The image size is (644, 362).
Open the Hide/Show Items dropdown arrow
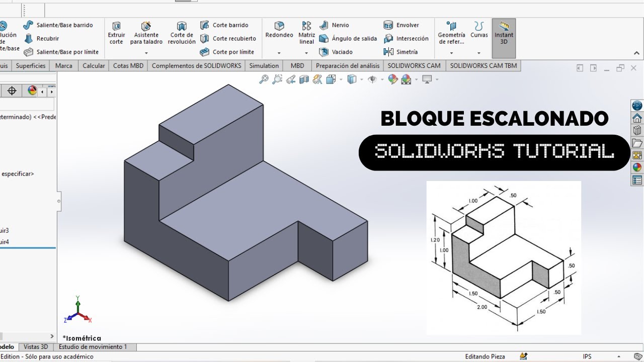point(382,79)
